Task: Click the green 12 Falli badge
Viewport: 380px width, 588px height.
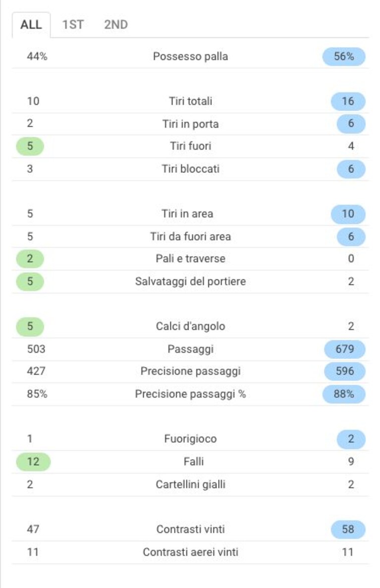Action: [33, 462]
